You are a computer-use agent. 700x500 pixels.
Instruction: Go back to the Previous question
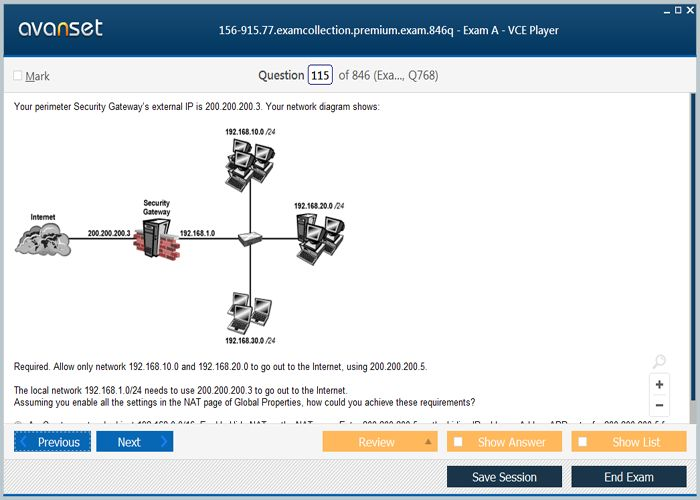pyautogui.click(x=52, y=442)
